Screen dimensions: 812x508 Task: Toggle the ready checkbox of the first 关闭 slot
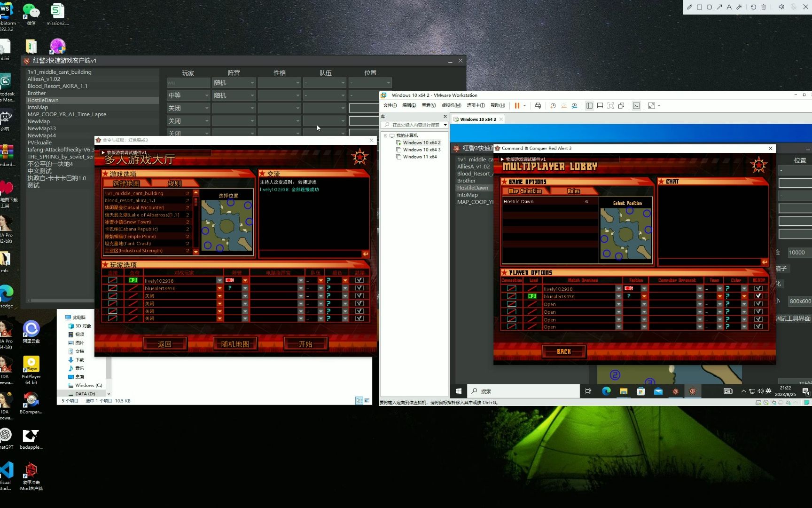359,295
